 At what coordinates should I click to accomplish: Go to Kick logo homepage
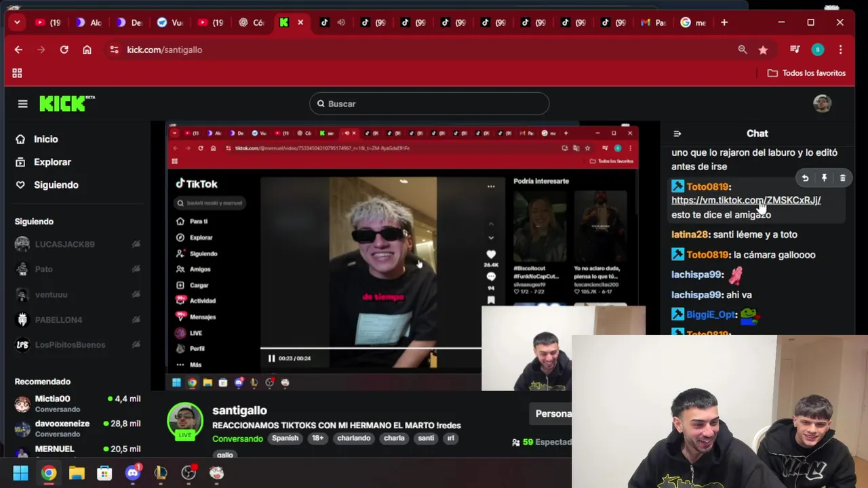[66, 103]
